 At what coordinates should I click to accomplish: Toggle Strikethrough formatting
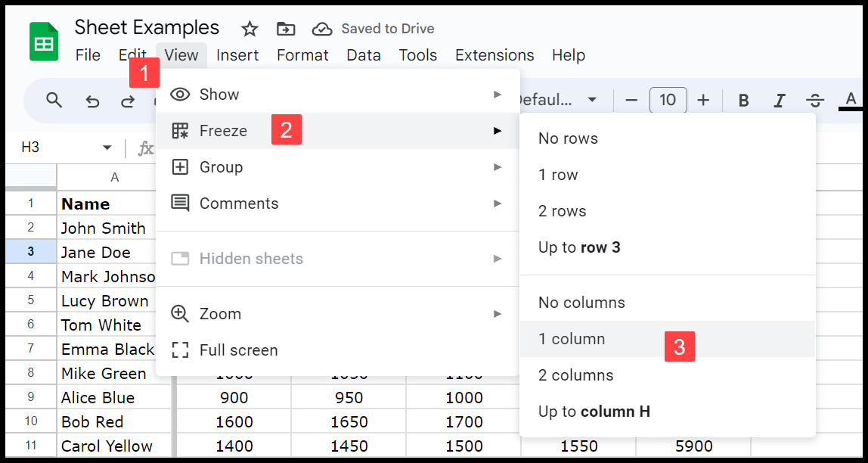pyautogui.click(x=814, y=101)
